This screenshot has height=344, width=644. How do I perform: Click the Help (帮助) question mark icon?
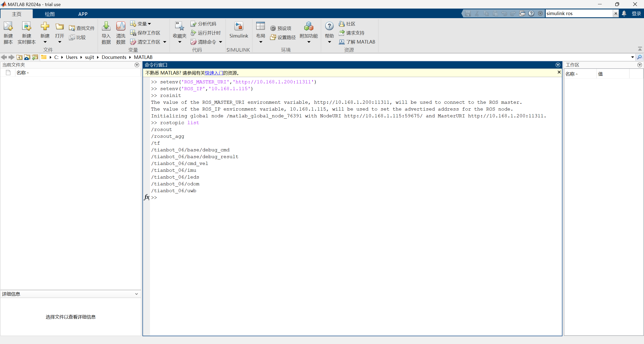329,26
